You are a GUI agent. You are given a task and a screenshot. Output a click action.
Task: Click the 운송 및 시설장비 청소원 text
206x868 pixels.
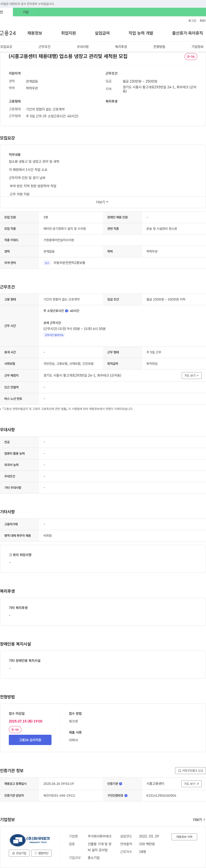[x=162, y=229]
